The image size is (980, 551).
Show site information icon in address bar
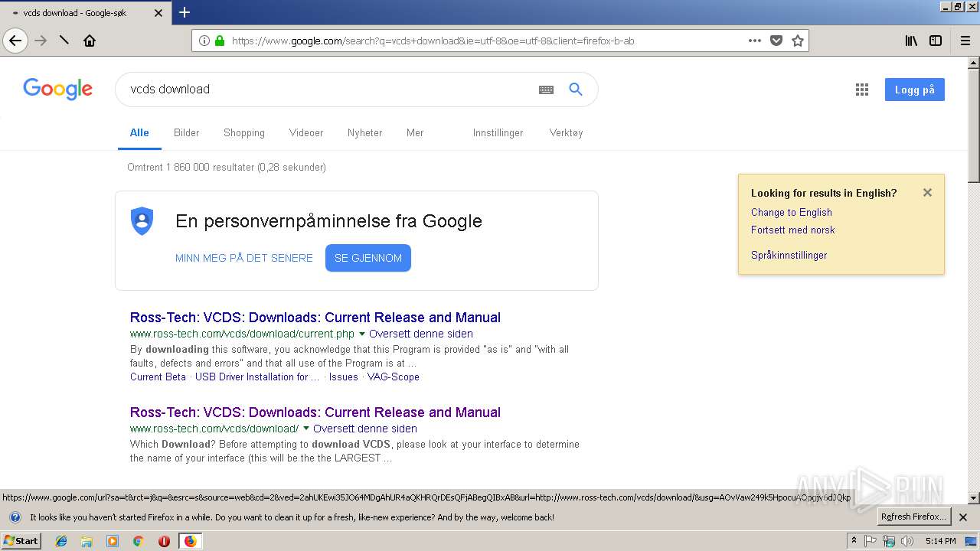[204, 41]
